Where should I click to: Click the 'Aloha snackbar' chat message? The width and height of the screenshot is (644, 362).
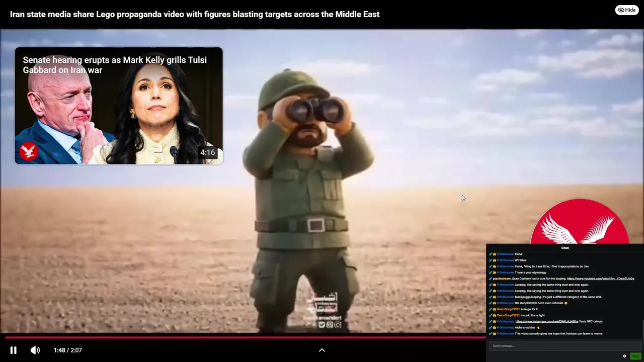(525, 327)
